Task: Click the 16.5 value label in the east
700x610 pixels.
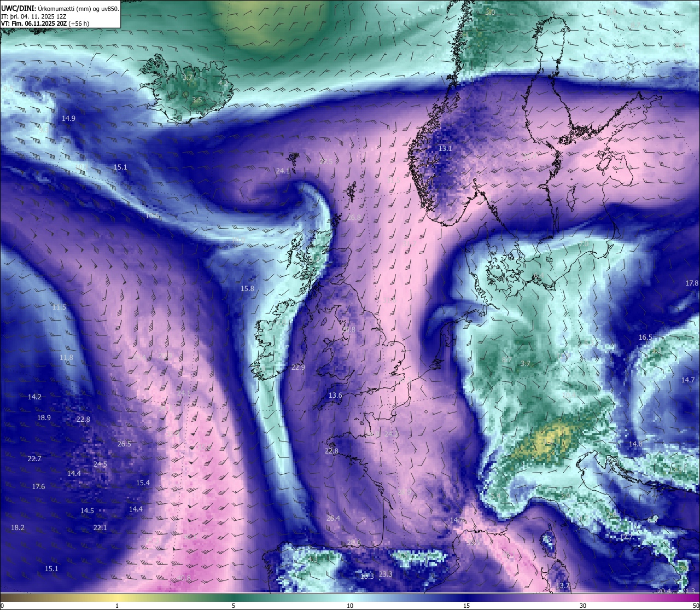Action: [646, 338]
